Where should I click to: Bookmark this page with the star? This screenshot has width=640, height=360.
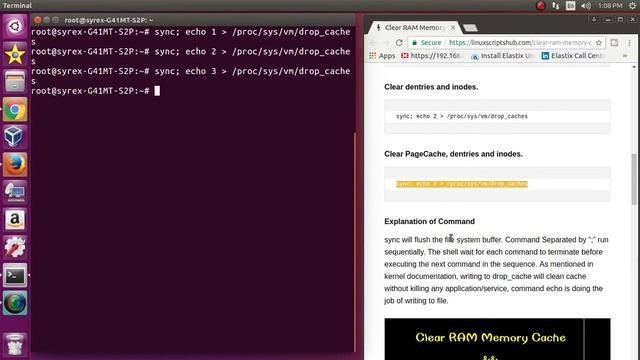[599, 42]
